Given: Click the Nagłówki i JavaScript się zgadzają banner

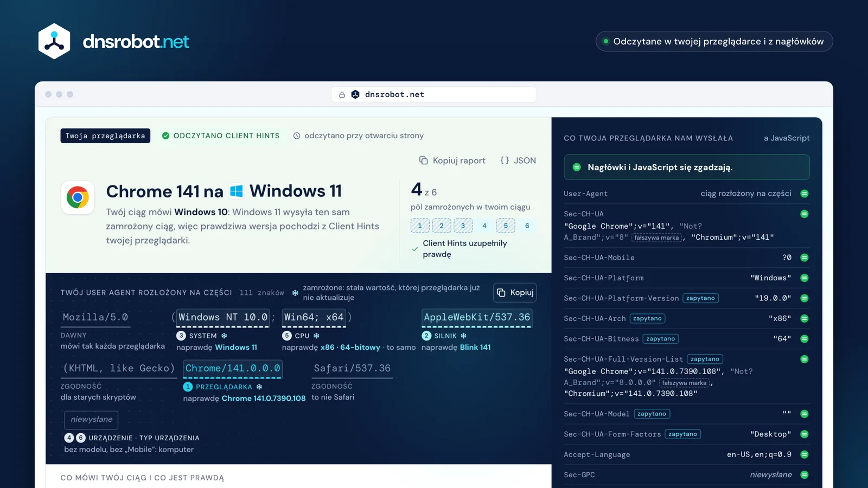Looking at the screenshot, I should [687, 167].
